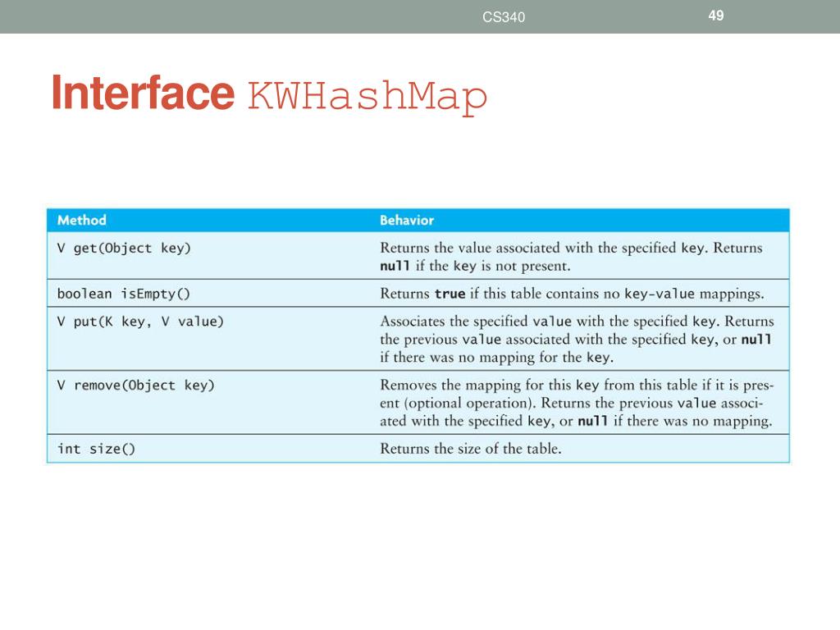Select the V remove(Object key) cell
Image resolution: width=840 pixels, height=630 pixels.
(x=135, y=386)
